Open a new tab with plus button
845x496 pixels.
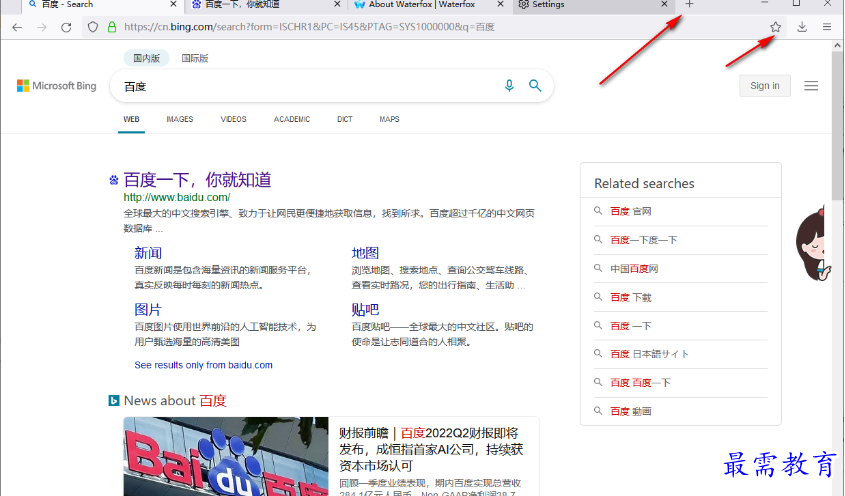pyautogui.click(x=689, y=5)
